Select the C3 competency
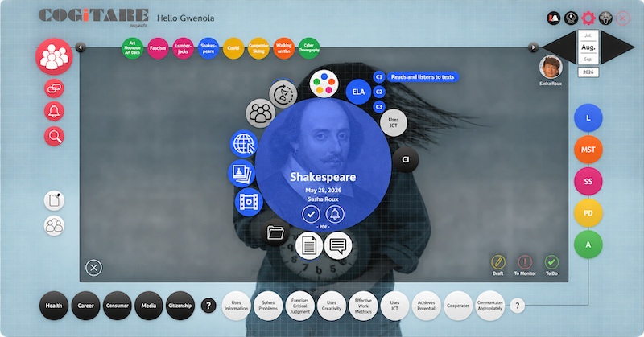The width and height of the screenshot is (644, 337). [x=378, y=107]
